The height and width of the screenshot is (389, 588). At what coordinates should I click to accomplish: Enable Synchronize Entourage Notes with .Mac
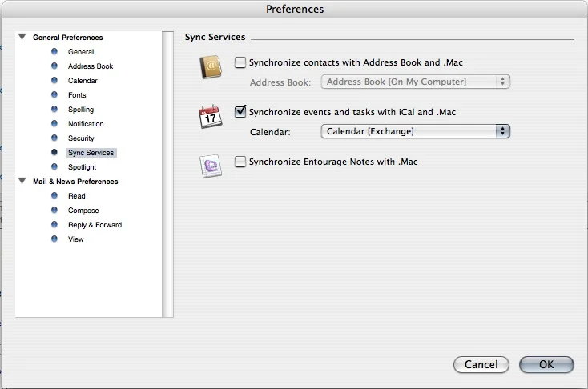240,162
